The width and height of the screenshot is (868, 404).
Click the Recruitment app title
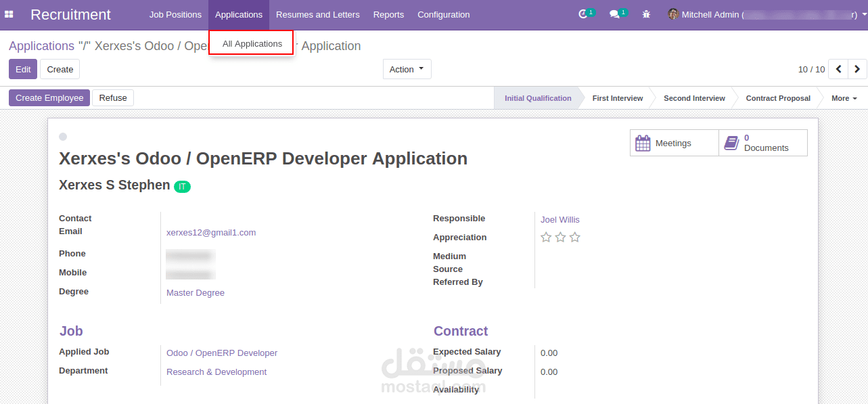point(70,14)
